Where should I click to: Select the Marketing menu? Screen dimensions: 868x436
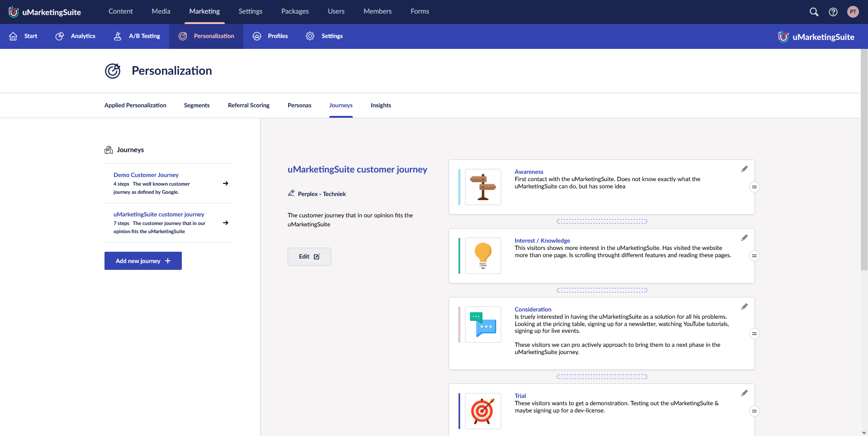pyautogui.click(x=204, y=11)
